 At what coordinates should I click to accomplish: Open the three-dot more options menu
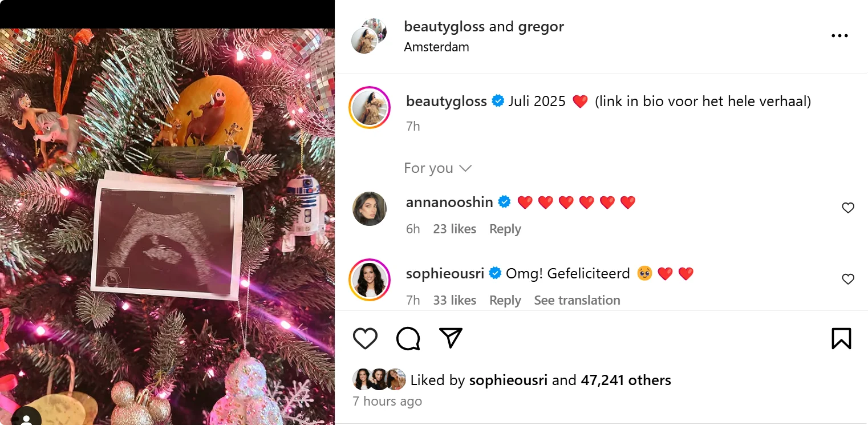[839, 35]
